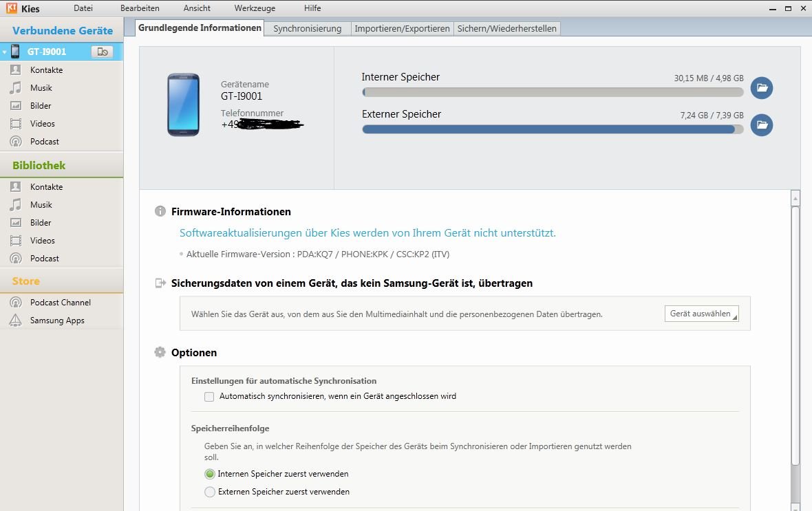Open folder for Interner Speicher
The width and height of the screenshot is (812, 511).
(x=762, y=87)
